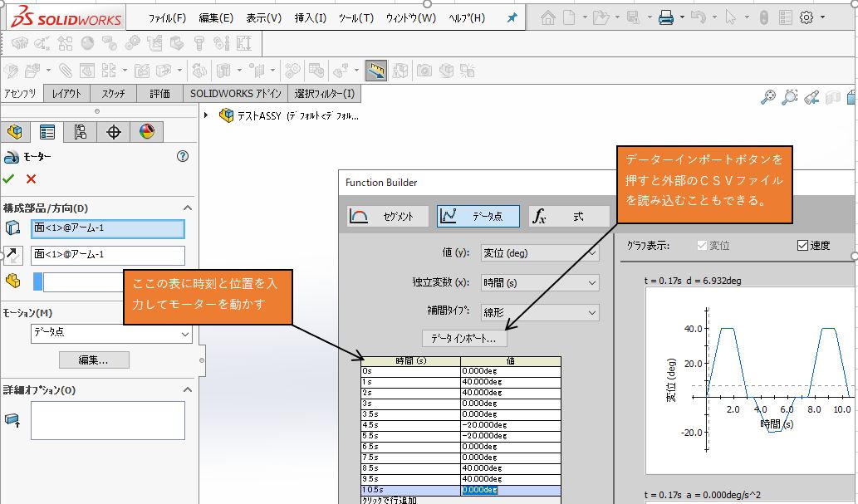Confirm the motor with the green checkmark
The height and width of the screenshot is (504, 858).
pyautogui.click(x=9, y=179)
